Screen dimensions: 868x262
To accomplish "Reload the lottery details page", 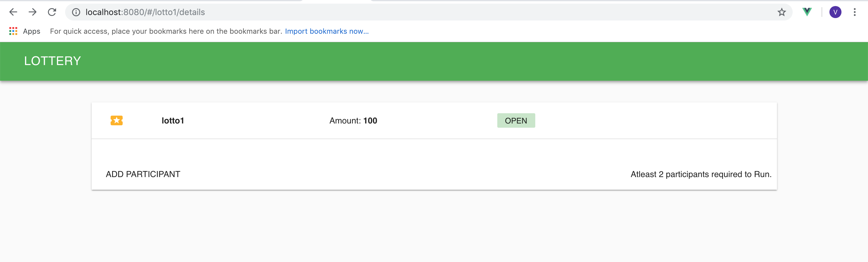I will point(52,12).
